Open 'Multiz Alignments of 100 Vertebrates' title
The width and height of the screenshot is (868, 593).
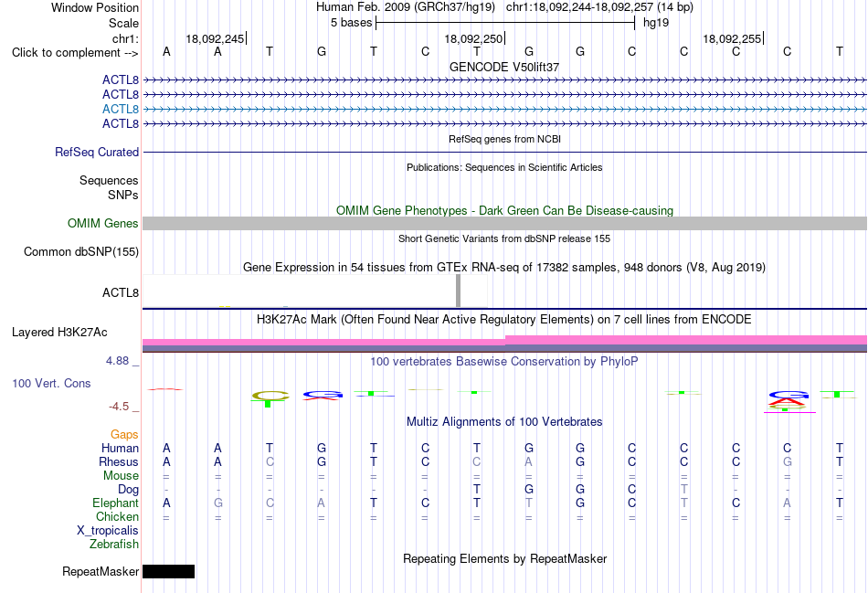tap(504, 422)
